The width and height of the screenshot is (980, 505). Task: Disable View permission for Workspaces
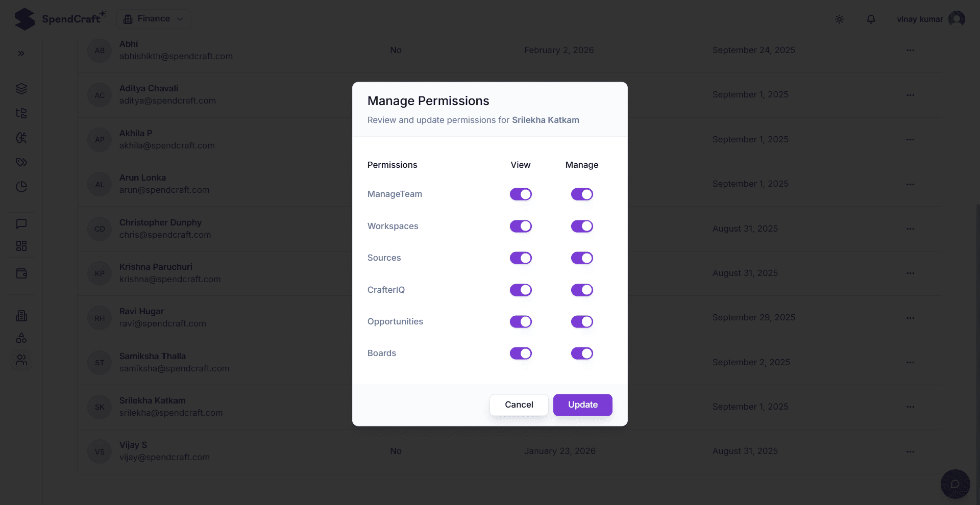pyautogui.click(x=521, y=226)
